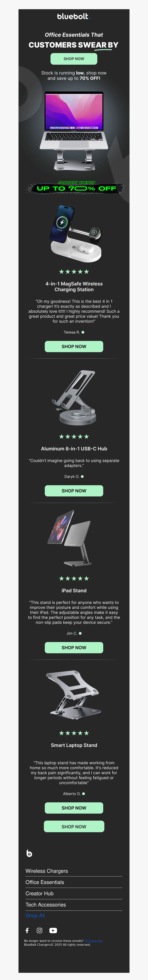The image size is (148, 980).
Task: Select Creator Hub in footer menu
Action: tap(74, 893)
